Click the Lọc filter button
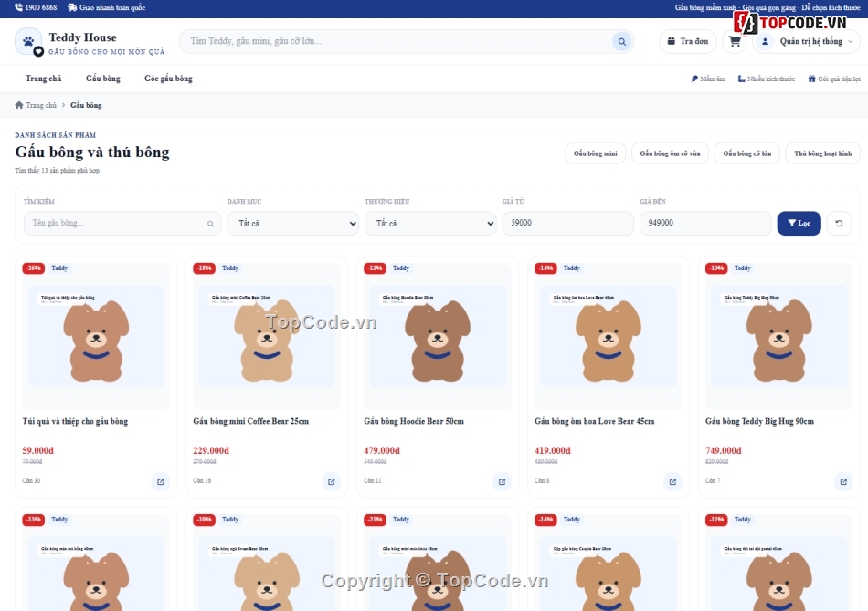The height and width of the screenshot is (611, 868). [x=799, y=224]
